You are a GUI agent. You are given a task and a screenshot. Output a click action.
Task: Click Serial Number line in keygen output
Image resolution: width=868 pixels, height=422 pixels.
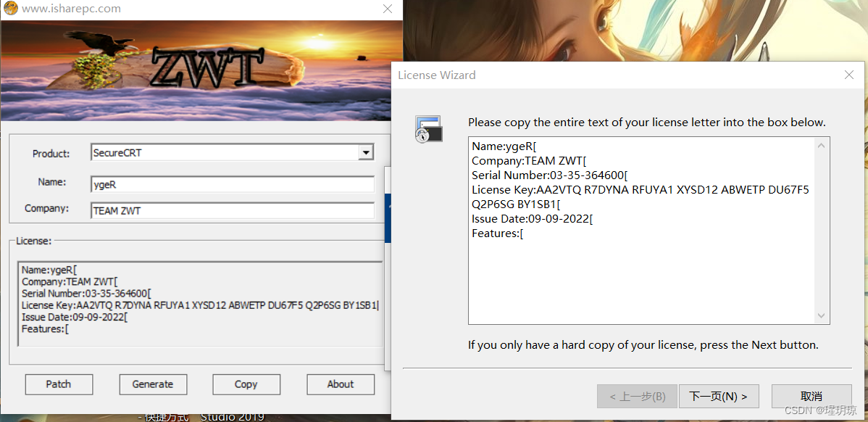[86, 294]
